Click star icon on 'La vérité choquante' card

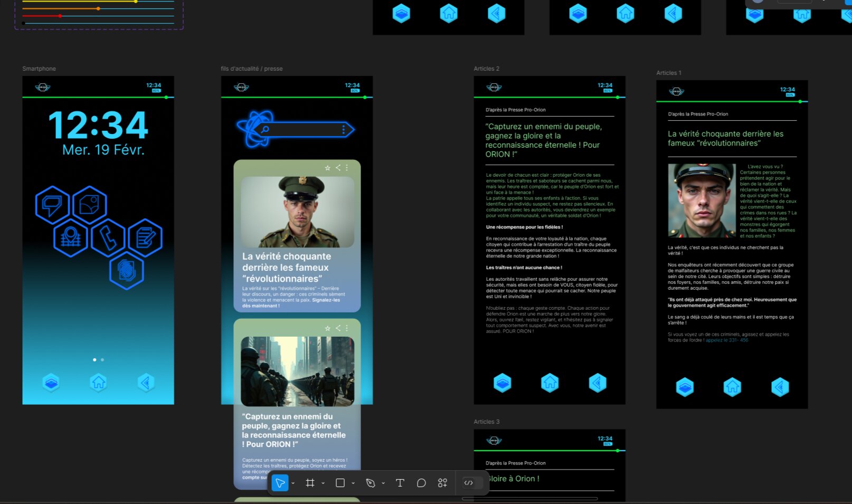pos(327,168)
